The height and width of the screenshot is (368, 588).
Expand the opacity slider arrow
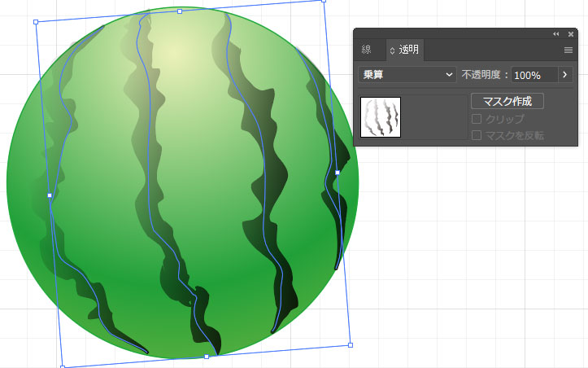pyautogui.click(x=565, y=74)
